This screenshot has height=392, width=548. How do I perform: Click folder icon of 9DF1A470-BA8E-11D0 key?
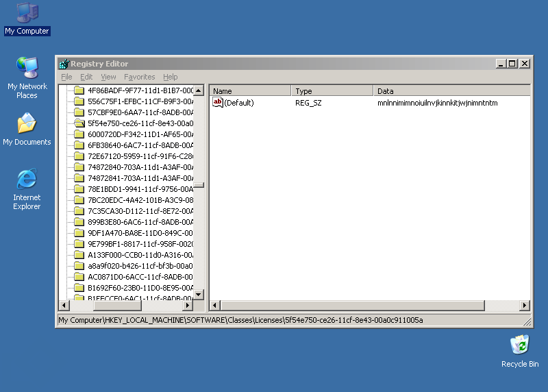coord(79,233)
